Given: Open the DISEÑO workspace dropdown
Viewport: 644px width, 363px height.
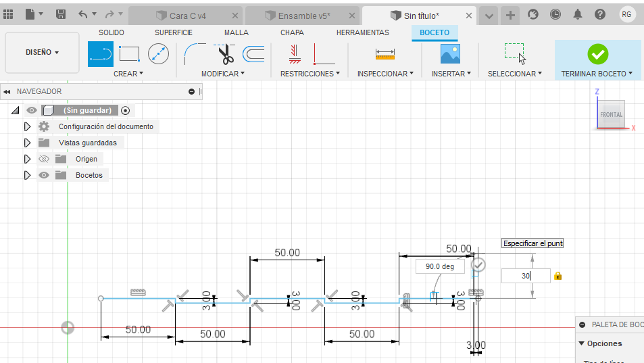Looking at the screenshot, I should pyautogui.click(x=43, y=53).
